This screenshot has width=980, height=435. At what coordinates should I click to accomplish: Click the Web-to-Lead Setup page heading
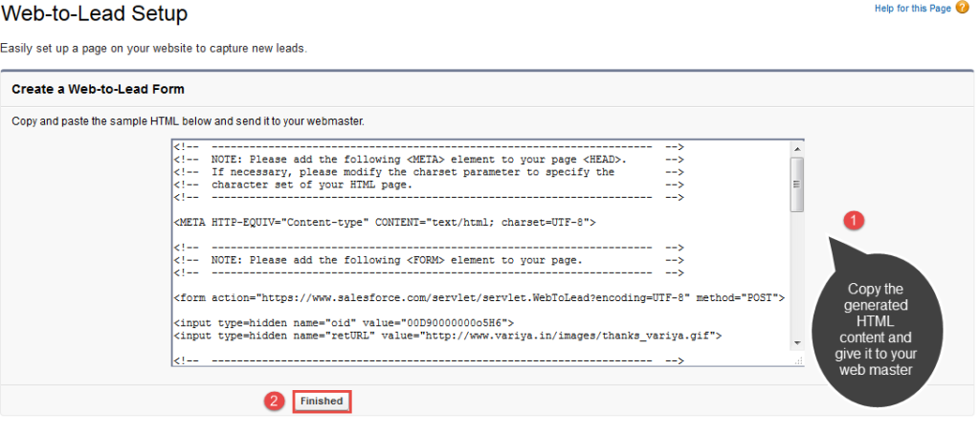95,14
